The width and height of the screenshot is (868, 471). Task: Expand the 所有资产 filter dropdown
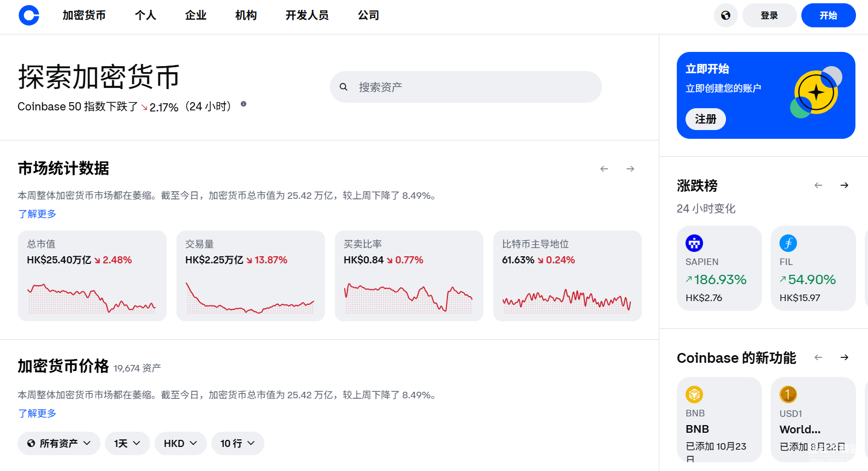pyautogui.click(x=59, y=443)
